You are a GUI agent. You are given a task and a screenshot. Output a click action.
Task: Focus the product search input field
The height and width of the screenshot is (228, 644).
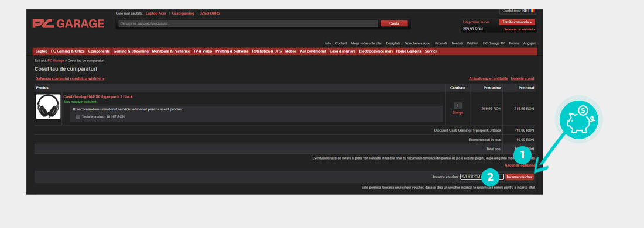pos(248,23)
